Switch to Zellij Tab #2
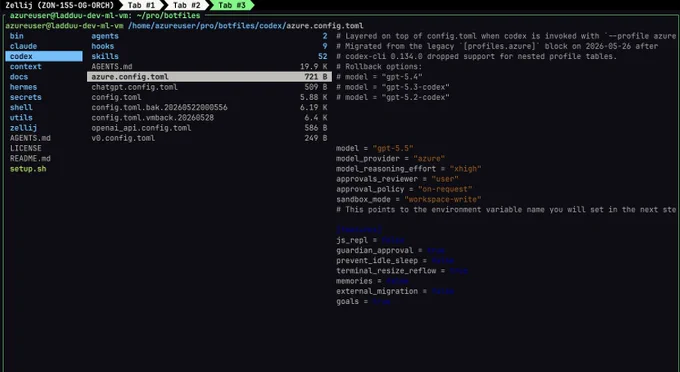The height and width of the screenshot is (372, 680). [186, 5]
